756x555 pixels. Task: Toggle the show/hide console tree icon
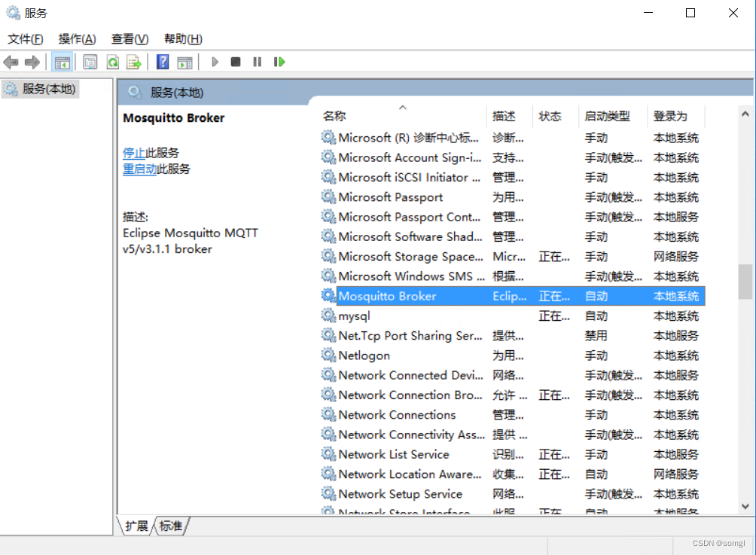tap(62, 62)
